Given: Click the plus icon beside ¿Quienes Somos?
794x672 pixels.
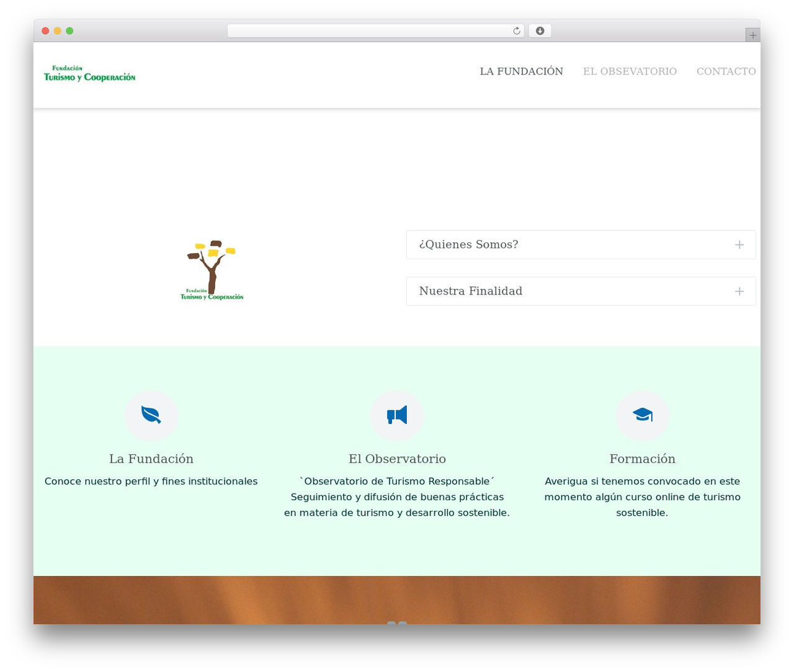Looking at the screenshot, I should [x=739, y=245].
